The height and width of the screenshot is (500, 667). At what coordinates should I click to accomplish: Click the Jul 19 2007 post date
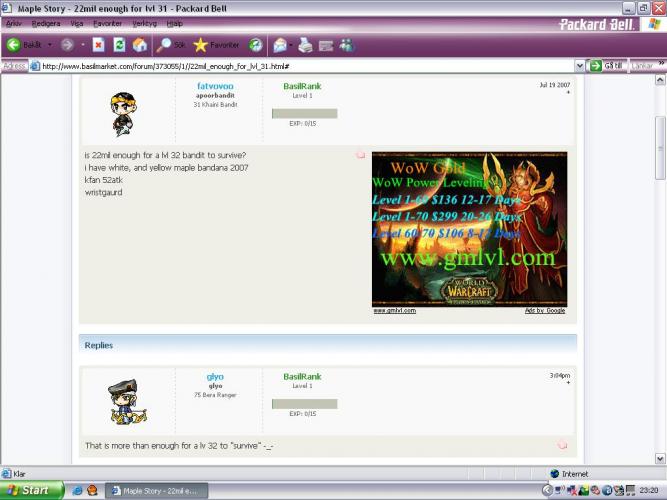click(555, 85)
